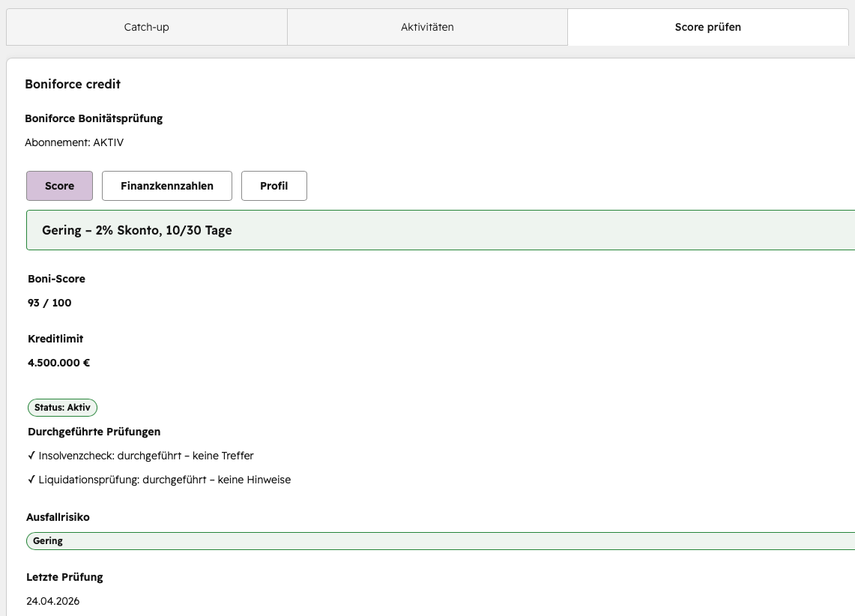Click the Liquidationsprüfung result line
855x616 pixels.
(x=159, y=480)
